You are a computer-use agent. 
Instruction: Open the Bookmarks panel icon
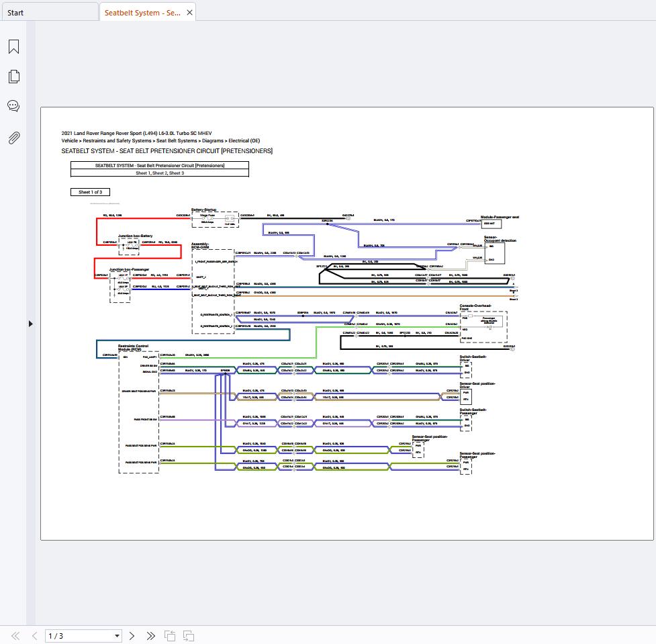(x=13, y=46)
